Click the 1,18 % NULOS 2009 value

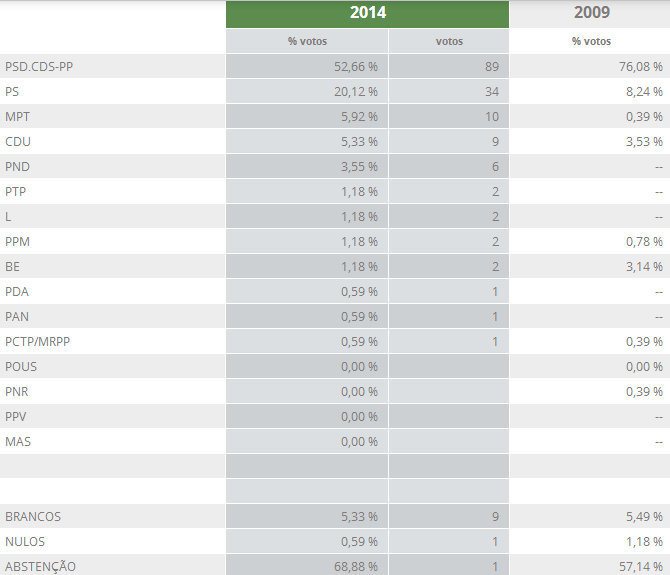click(644, 542)
